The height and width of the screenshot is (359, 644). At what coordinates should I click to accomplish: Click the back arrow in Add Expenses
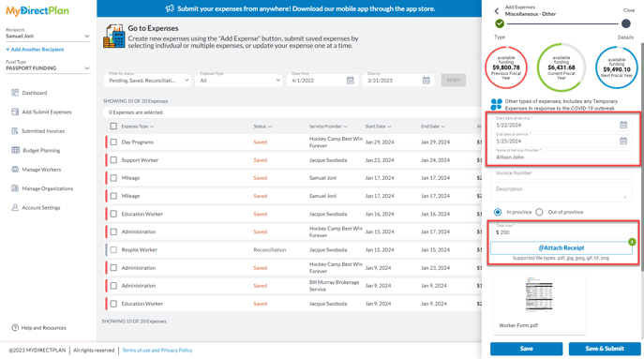(x=497, y=11)
